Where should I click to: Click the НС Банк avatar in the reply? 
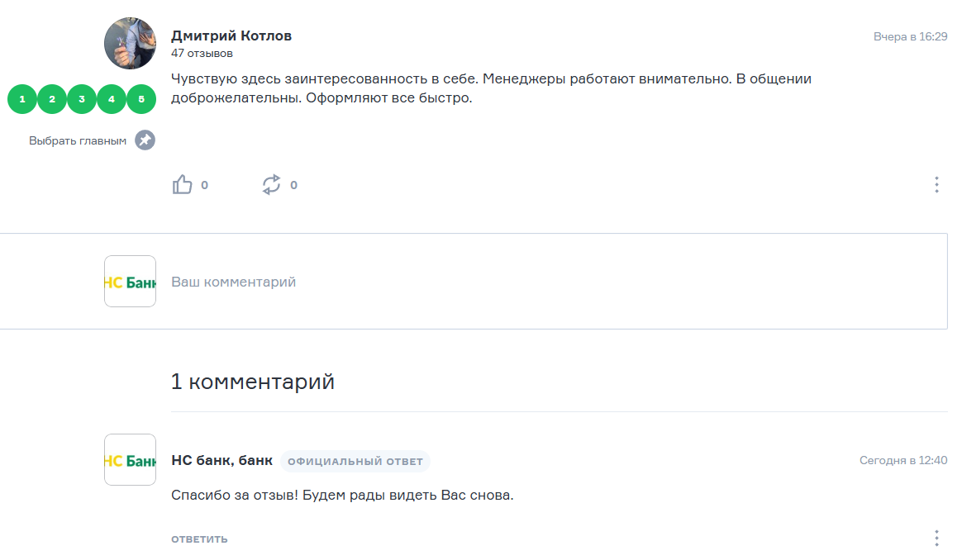[130, 460]
